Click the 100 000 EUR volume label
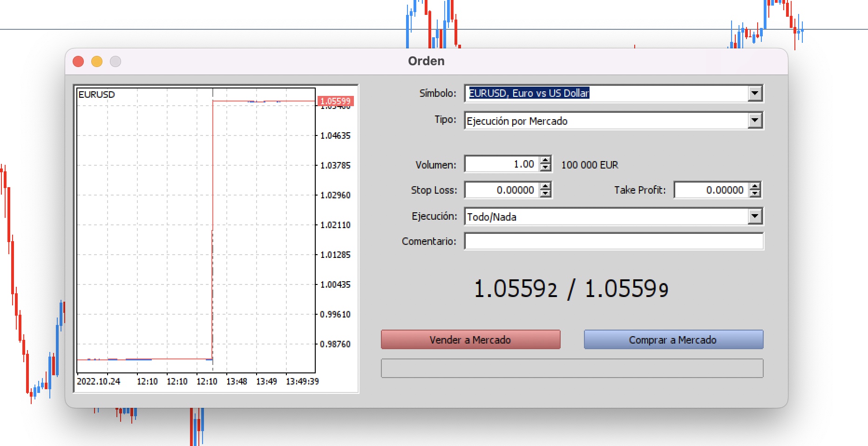Viewport: 868px width, 446px height. pos(590,165)
